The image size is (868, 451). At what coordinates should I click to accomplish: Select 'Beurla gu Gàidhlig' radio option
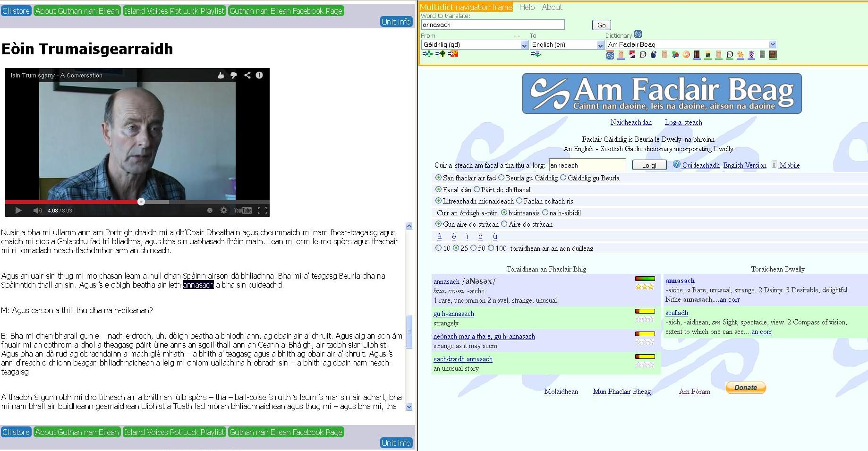(x=502, y=178)
